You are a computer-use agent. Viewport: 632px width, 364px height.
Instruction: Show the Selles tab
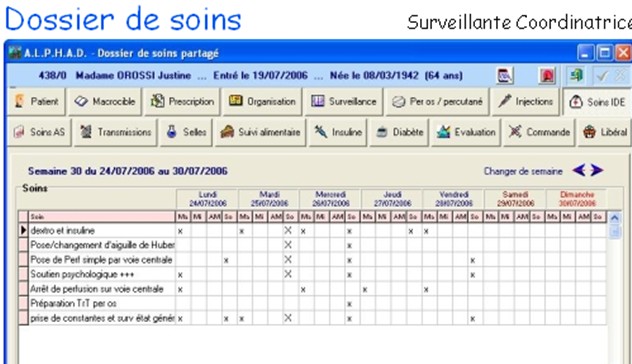tap(186, 132)
